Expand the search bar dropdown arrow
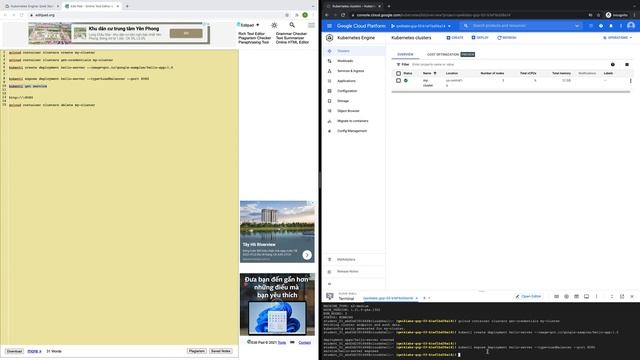 [x=577, y=26]
